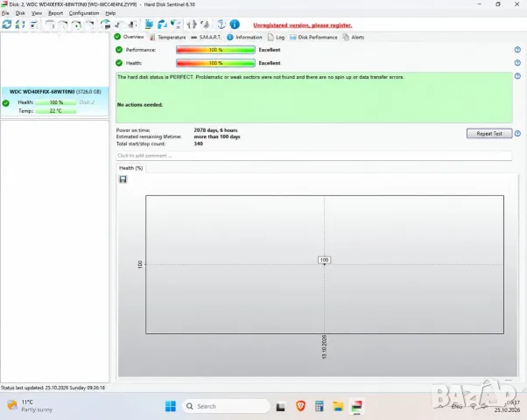
Task: Click the 'Disk: 2' label in disk list
Action: pyautogui.click(x=87, y=102)
